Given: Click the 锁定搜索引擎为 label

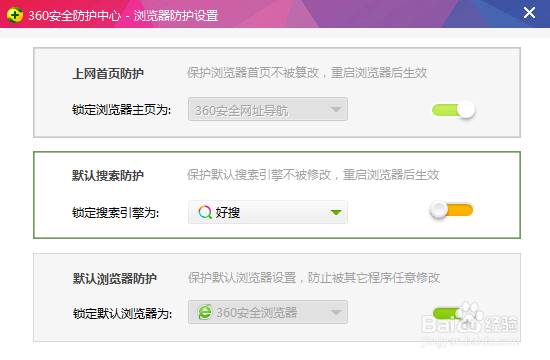Looking at the screenshot, I should pyautogui.click(x=115, y=213).
